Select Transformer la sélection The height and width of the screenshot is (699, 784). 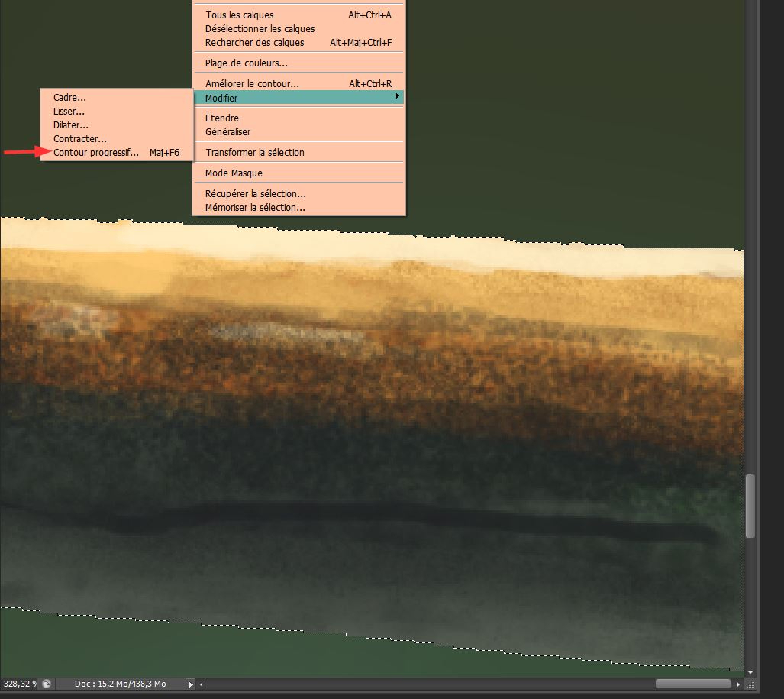click(x=254, y=153)
